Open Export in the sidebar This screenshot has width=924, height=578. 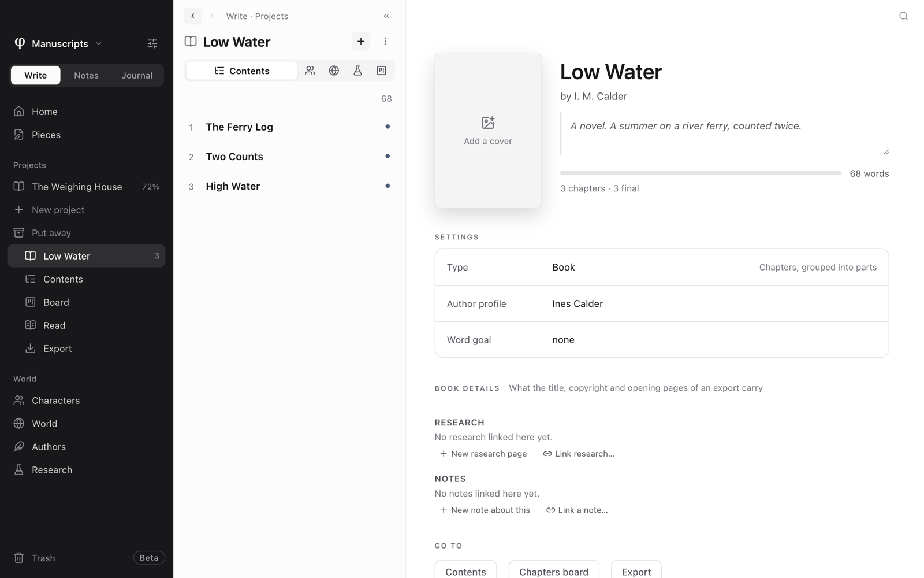pos(87,349)
